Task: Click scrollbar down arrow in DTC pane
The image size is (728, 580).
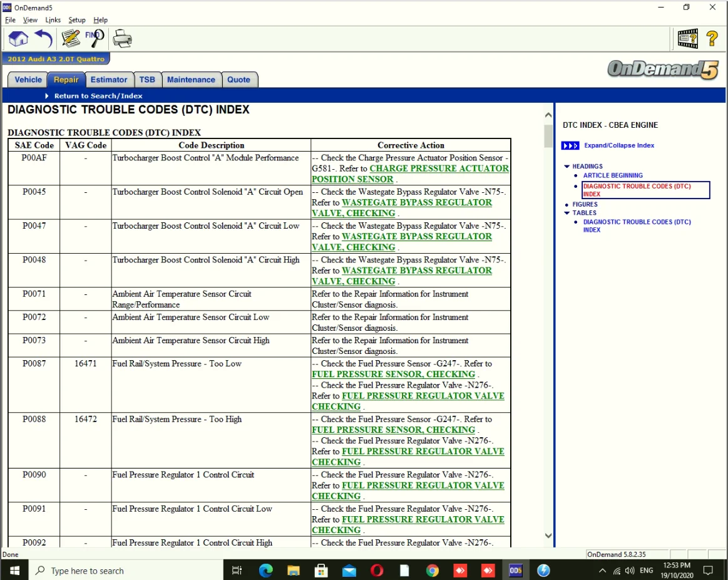Action: (548, 536)
